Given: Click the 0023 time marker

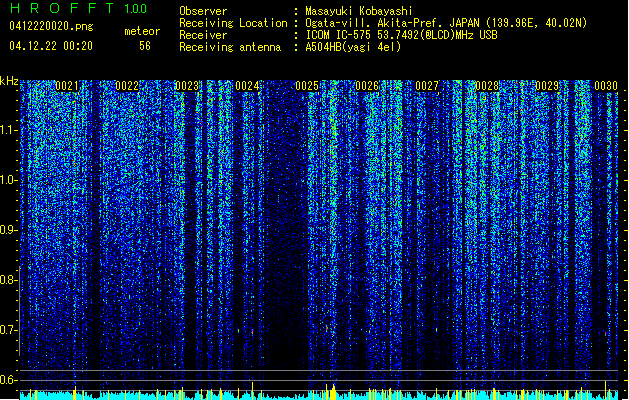Looking at the screenshot, I should coord(187,86).
